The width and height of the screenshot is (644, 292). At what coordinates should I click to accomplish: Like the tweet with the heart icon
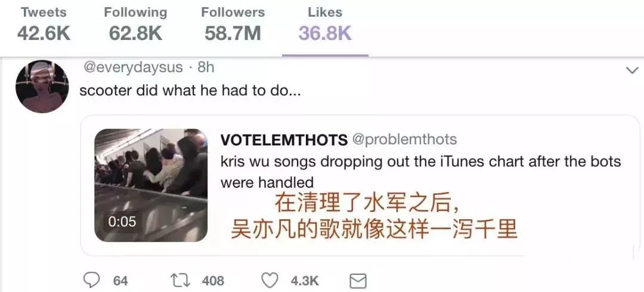point(270,281)
